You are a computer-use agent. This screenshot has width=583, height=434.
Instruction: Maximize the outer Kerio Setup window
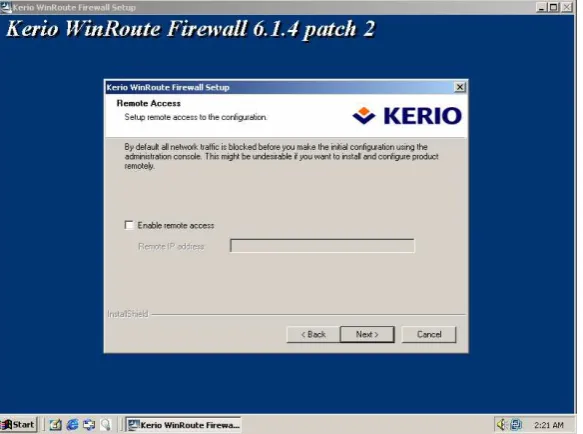click(x=554, y=7)
